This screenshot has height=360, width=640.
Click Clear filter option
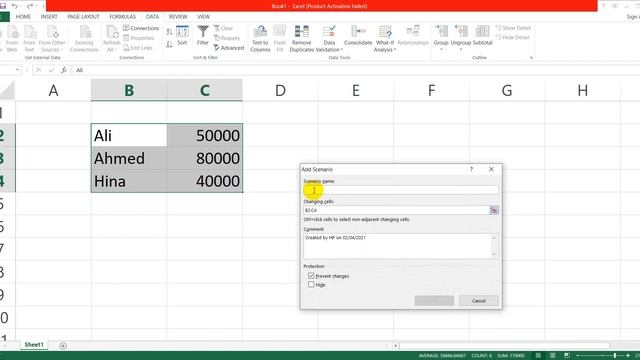pyautogui.click(x=223, y=28)
